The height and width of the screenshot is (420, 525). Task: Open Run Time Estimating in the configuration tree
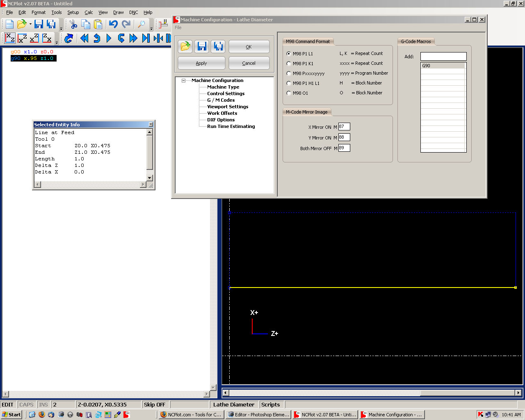pyautogui.click(x=231, y=126)
